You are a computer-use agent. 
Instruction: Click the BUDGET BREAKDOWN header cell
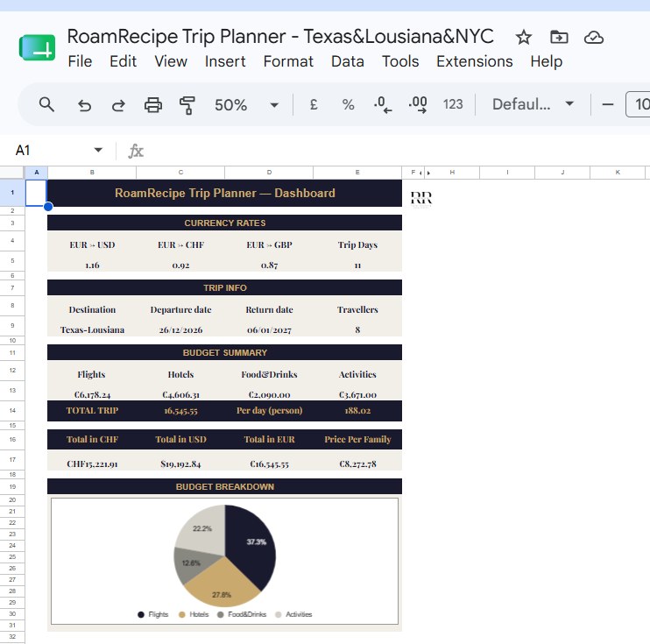224,486
